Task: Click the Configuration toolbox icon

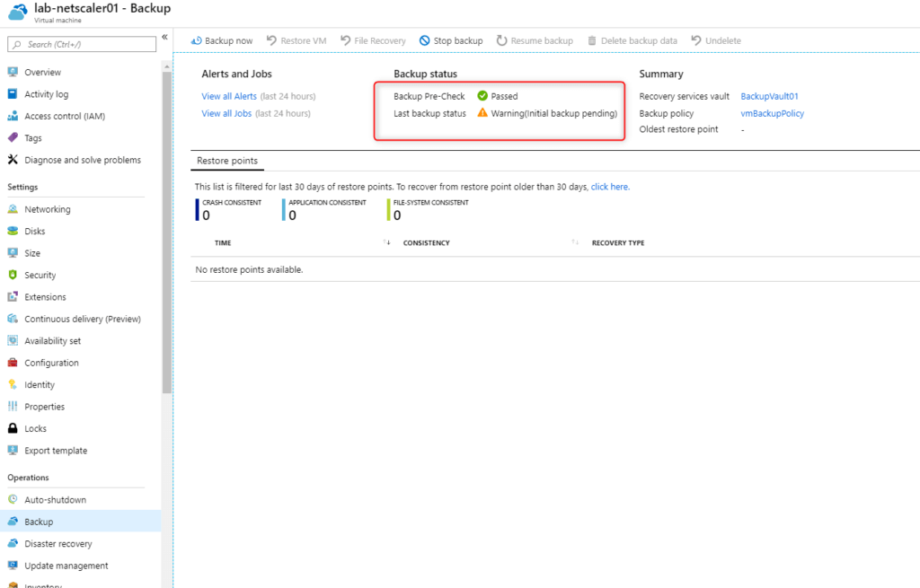Action: (x=13, y=363)
